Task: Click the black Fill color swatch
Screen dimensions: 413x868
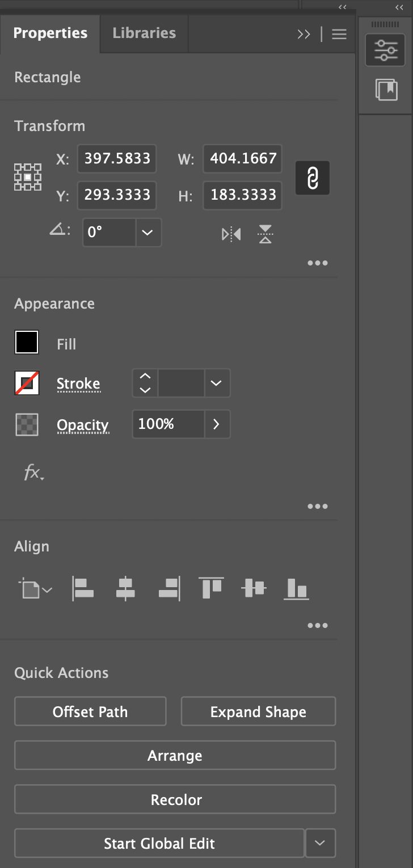Action: pyautogui.click(x=27, y=343)
